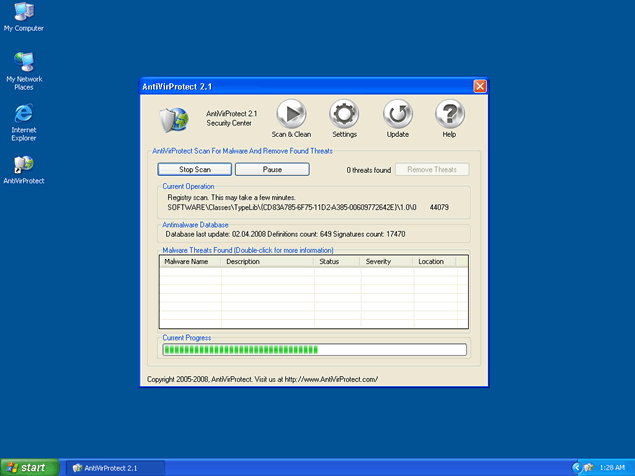Image resolution: width=635 pixels, height=476 pixels.
Task: Click the AntiVirProtect Security Center shield logo
Action: point(174,120)
